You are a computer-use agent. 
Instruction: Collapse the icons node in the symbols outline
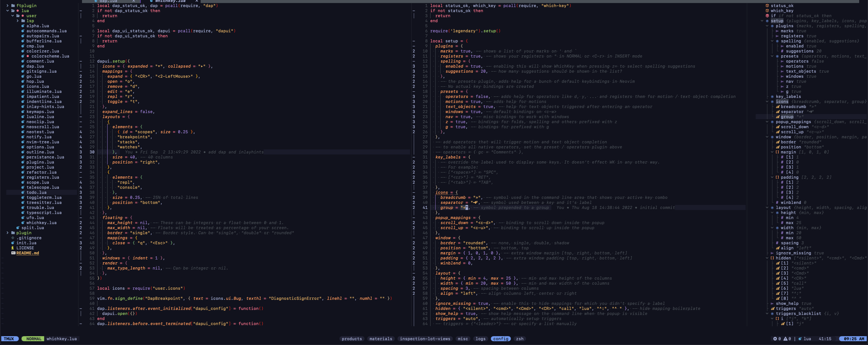point(767,101)
